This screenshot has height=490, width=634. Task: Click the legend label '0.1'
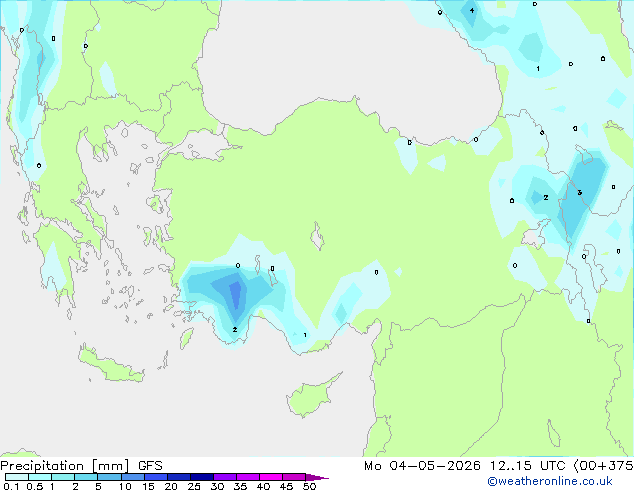11,486
